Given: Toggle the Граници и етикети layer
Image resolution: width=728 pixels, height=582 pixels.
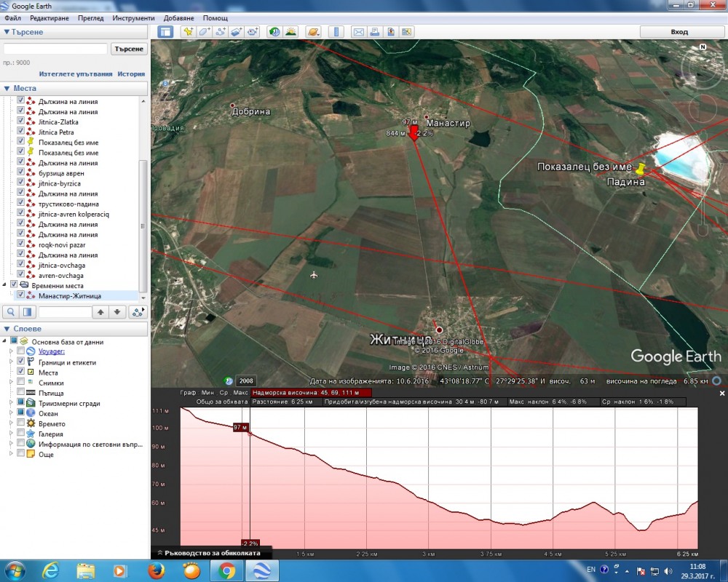Looking at the screenshot, I should (20, 362).
